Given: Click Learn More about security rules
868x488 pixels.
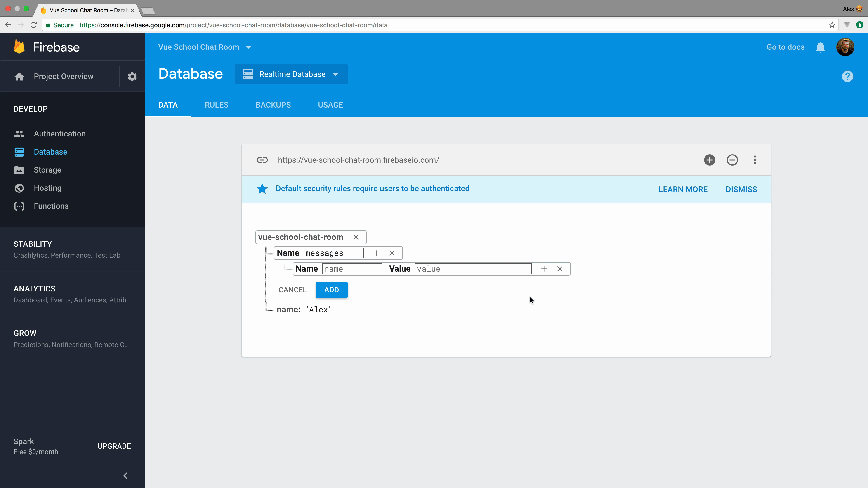Looking at the screenshot, I should click(683, 189).
